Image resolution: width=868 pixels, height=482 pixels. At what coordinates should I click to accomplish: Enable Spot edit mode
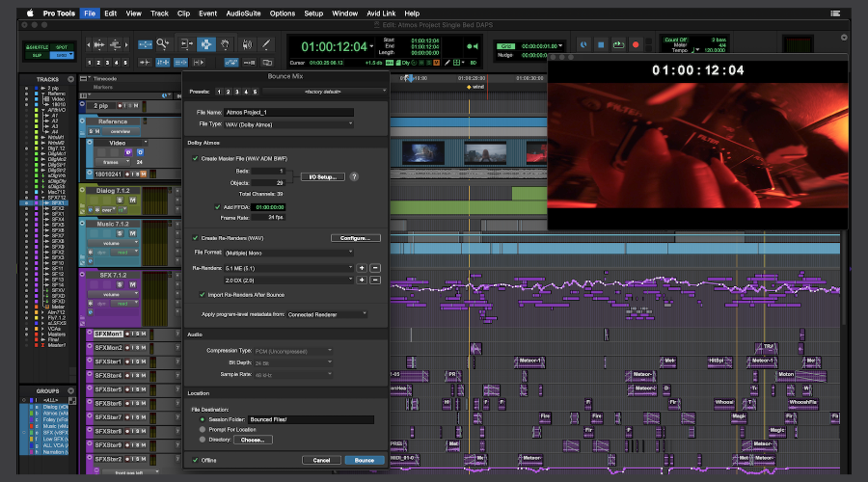pyautogui.click(x=62, y=47)
